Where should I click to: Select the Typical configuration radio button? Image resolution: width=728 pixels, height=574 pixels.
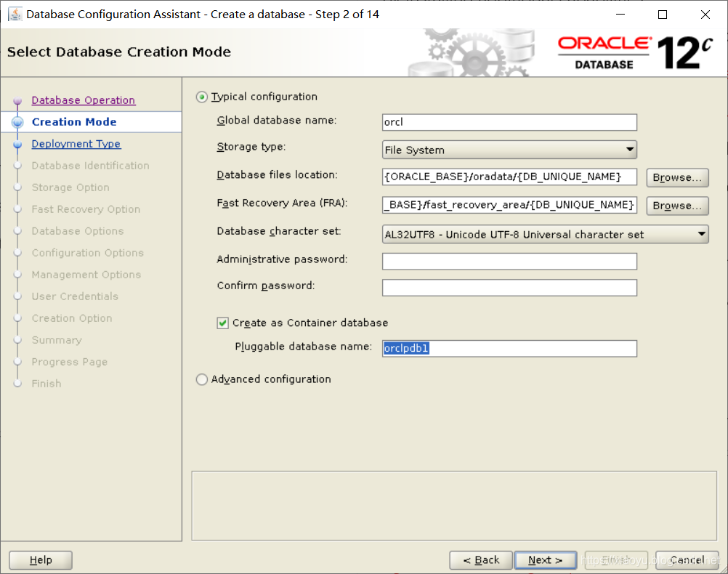pos(201,97)
